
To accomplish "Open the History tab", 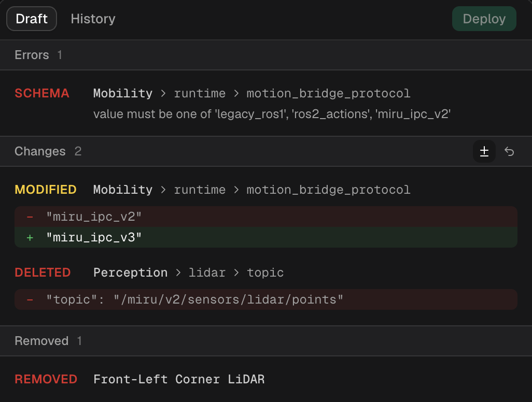I will coord(93,19).
